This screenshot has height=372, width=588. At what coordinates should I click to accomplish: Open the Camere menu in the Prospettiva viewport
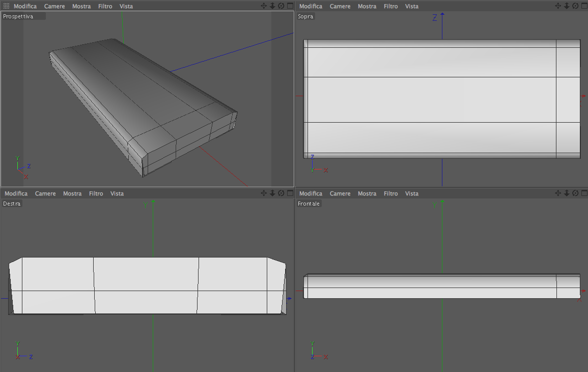(54, 7)
